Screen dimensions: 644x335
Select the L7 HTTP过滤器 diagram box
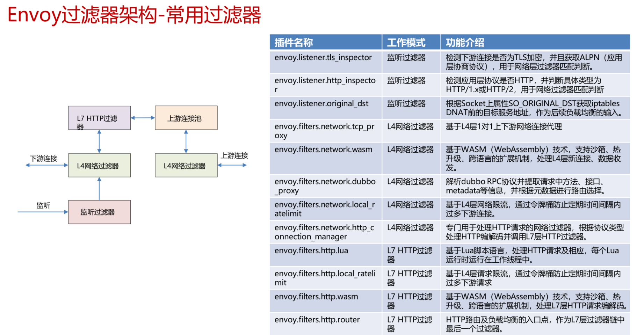click(x=100, y=118)
